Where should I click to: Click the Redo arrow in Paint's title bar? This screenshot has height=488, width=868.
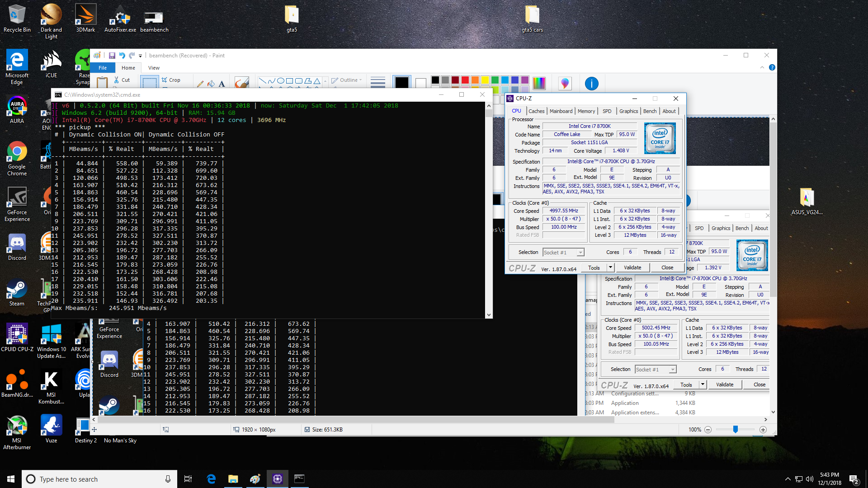[132, 56]
